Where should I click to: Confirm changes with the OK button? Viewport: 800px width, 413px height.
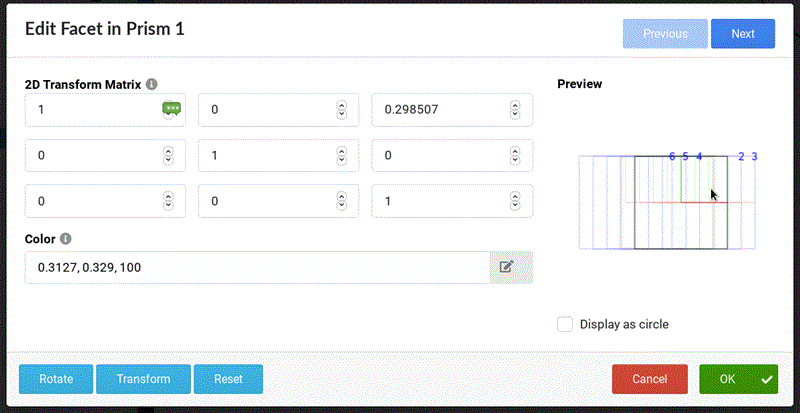(737, 379)
